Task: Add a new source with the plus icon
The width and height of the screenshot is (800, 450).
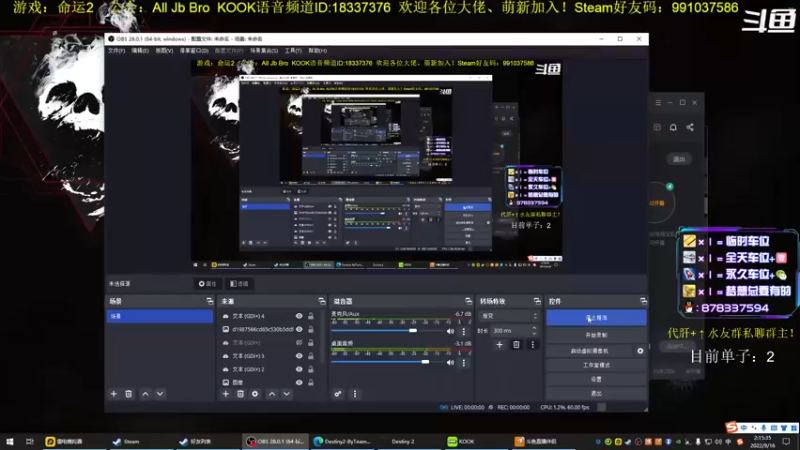Action: point(226,394)
